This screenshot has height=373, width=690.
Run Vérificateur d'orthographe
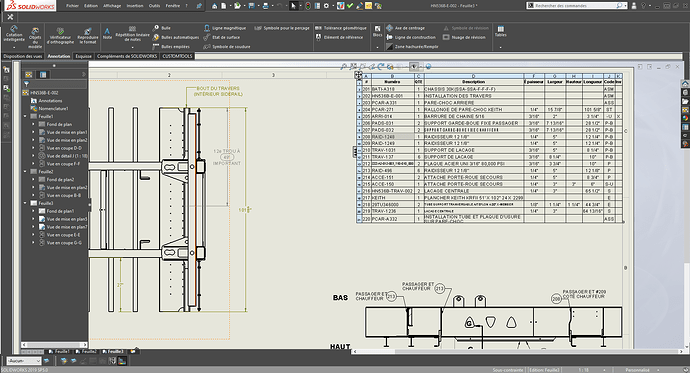coord(60,36)
